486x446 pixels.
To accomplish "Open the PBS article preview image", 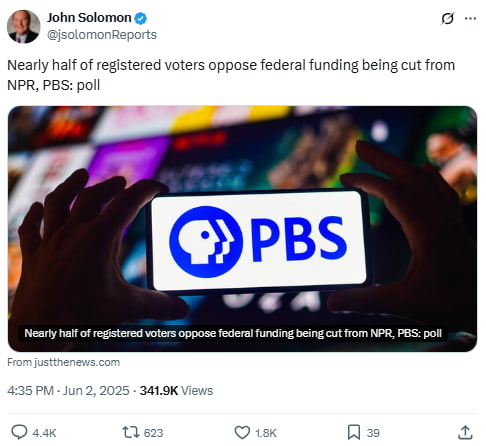I will 242,229.
